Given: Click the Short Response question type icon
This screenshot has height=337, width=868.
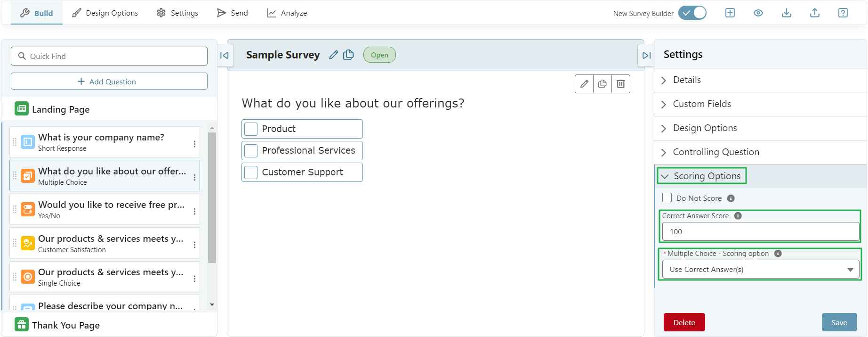Looking at the screenshot, I should click(x=28, y=142).
